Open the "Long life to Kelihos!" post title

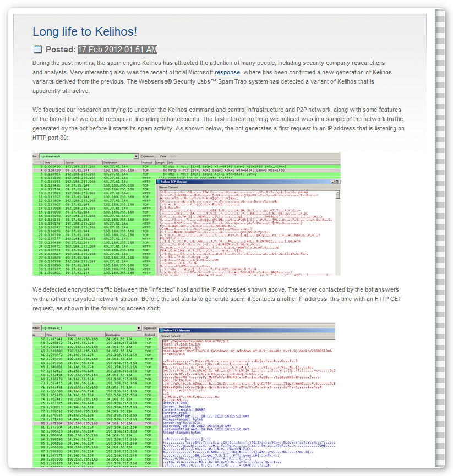coord(85,31)
